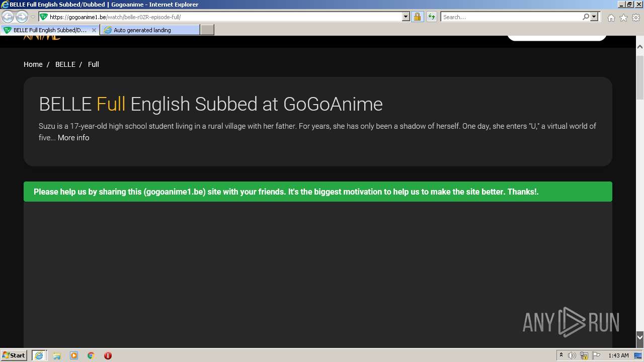Image resolution: width=644 pixels, height=362 pixels.
Task: Open a new blank tab
Action: point(207,30)
